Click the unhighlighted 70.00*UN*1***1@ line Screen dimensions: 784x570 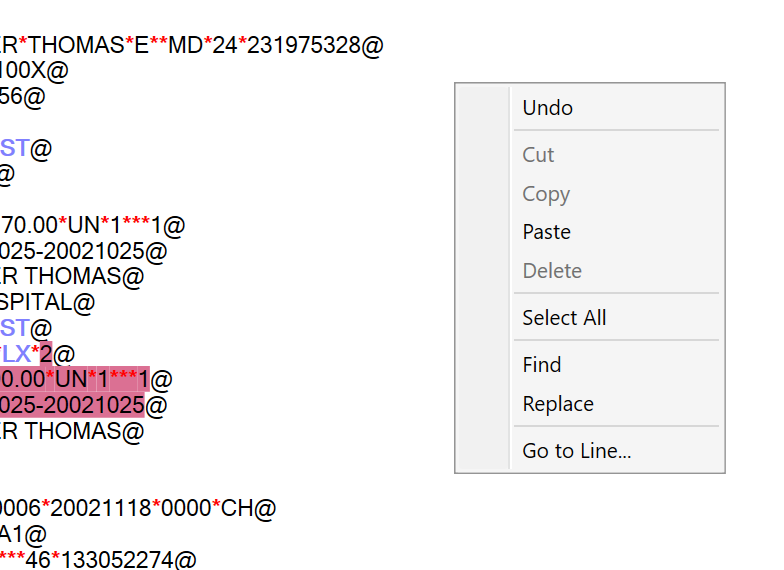(x=90, y=226)
